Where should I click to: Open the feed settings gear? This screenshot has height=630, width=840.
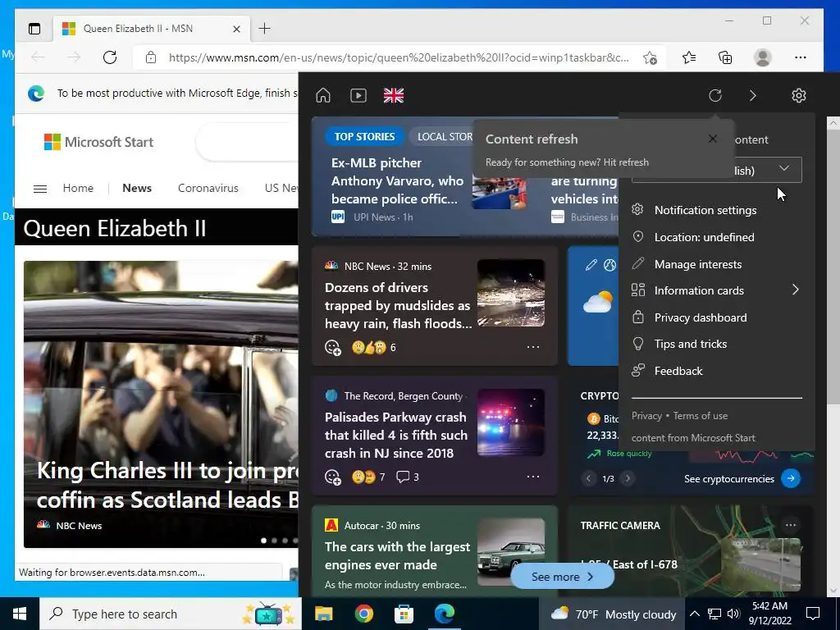[x=799, y=95]
